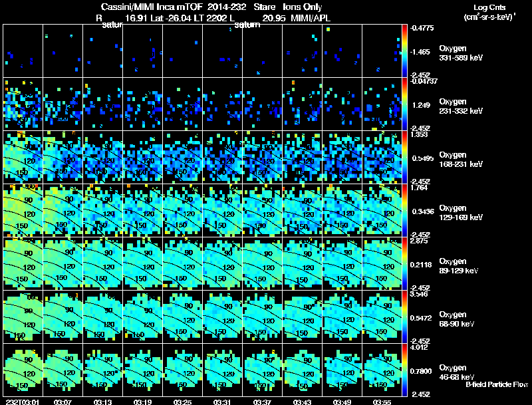Click the 89-129 keV image at 03:19
Viewport: 532px width, 405px height.
pyautogui.click(x=142, y=263)
